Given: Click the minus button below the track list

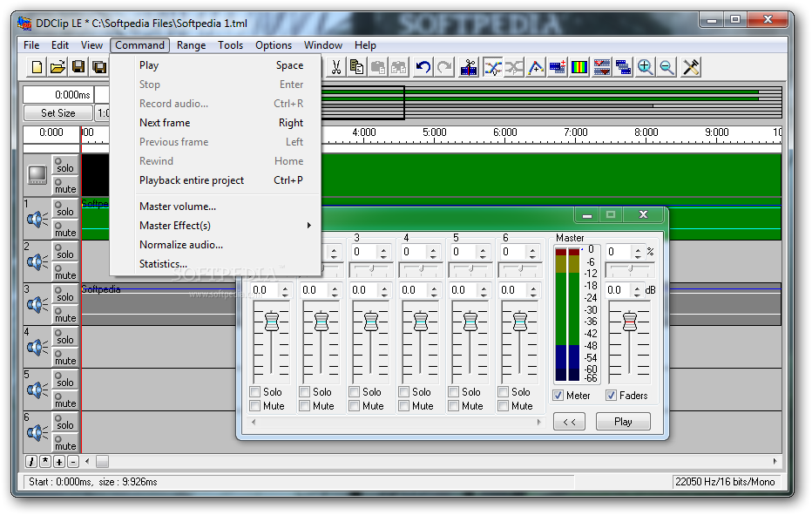Looking at the screenshot, I should [x=73, y=462].
